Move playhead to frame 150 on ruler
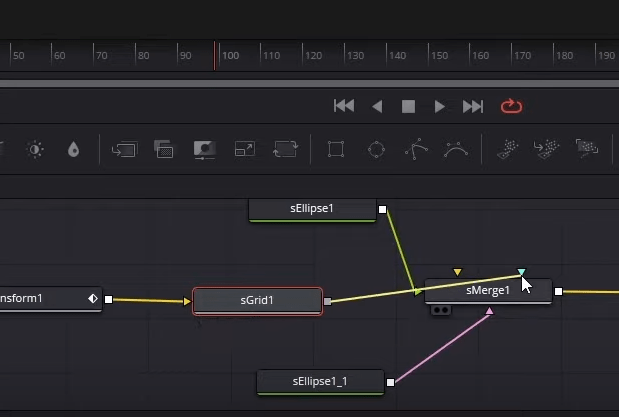The height and width of the screenshot is (417, 619). pyautogui.click(x=439, y=56)
